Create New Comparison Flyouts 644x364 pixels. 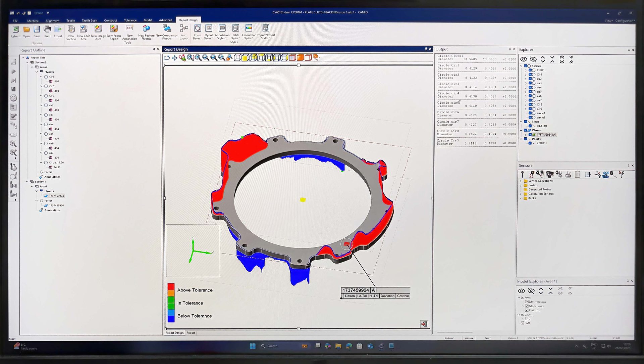pos(167,33)
